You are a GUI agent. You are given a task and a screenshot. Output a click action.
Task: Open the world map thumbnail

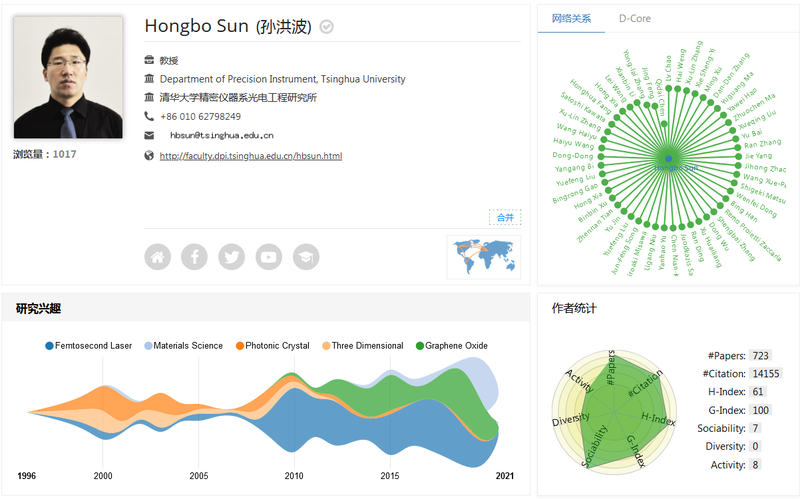(484, 256)
